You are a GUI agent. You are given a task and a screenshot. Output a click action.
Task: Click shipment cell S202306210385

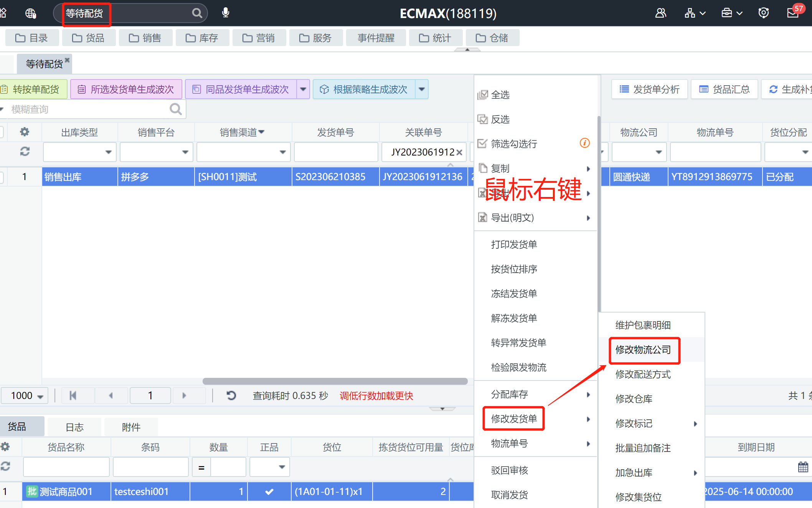[x=336, y=177]
